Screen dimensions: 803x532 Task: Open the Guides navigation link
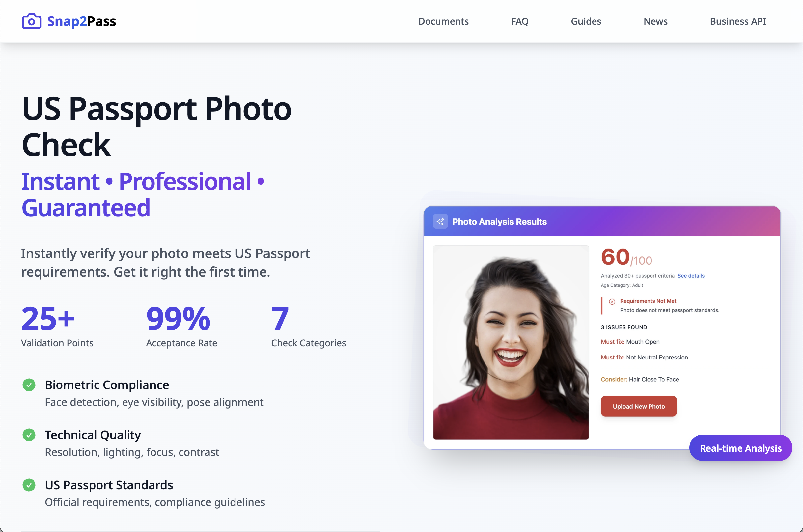pyautogui.click(x=586, y=21)
